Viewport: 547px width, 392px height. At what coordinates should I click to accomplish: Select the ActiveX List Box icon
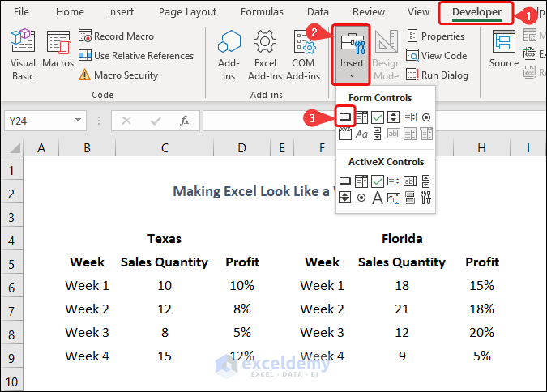click(x=394, y=181)
